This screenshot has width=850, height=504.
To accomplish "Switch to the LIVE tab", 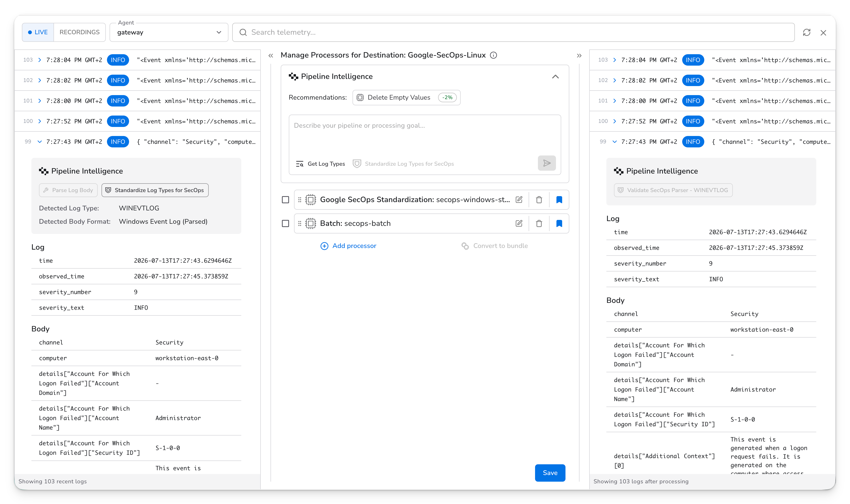I will (38, 32).
